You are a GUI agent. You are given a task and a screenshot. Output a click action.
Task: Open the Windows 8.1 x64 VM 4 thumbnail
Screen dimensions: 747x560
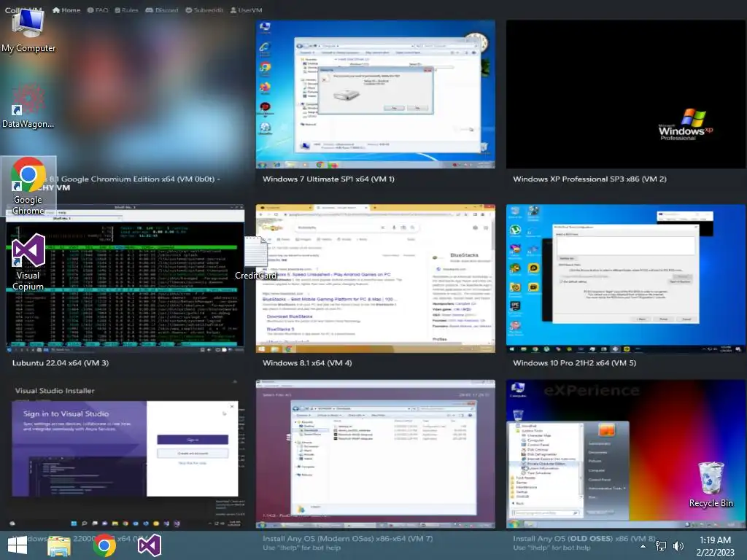pyautogui.click(x=376, y=279)
